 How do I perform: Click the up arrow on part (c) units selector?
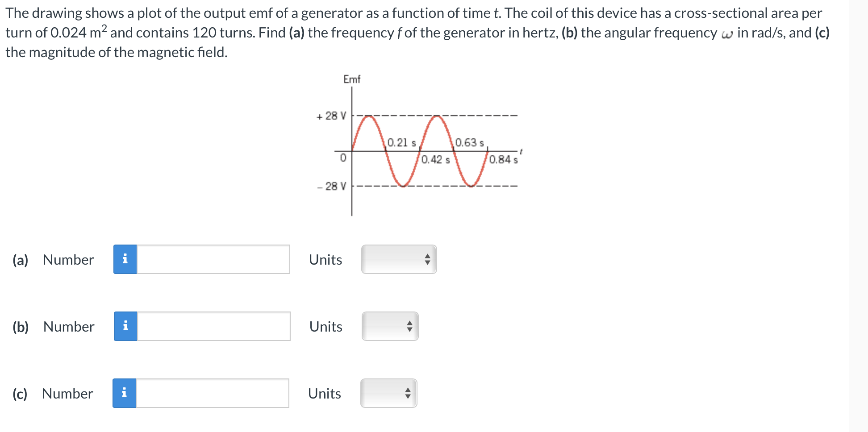pos(408,390)
